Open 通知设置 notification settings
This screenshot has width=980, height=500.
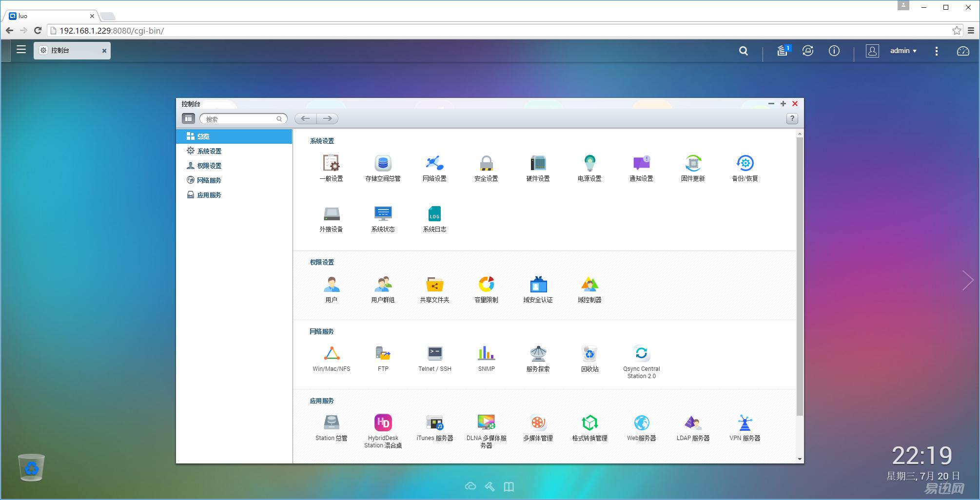pyautogui.click(x=642, y=168)
